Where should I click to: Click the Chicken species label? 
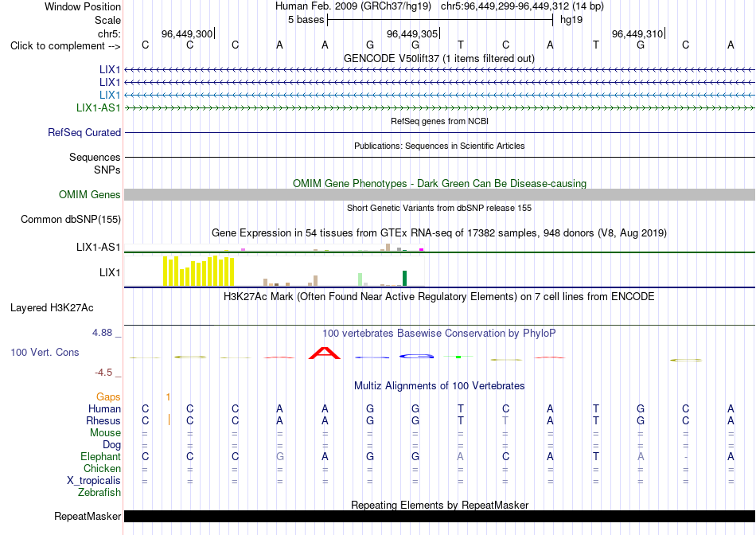[102, 468]
